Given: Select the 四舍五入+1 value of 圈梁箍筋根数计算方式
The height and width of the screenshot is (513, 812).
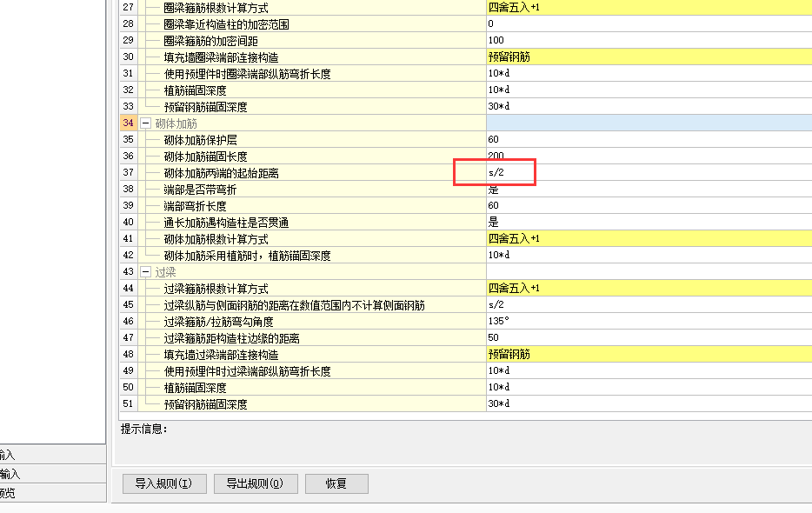Looking at the screenshot, I should pyautogui.click(x=514, y=7).
